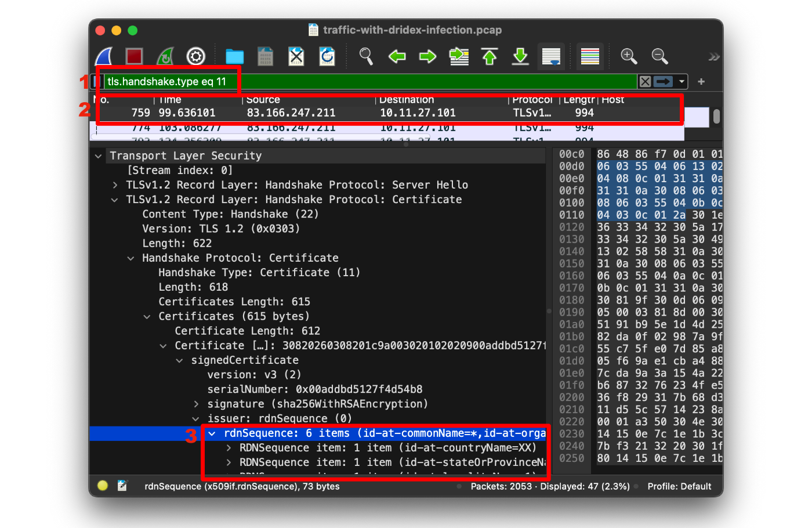Clear the display filter with the X button
This screenshot has height=528, width=812.
644,81
